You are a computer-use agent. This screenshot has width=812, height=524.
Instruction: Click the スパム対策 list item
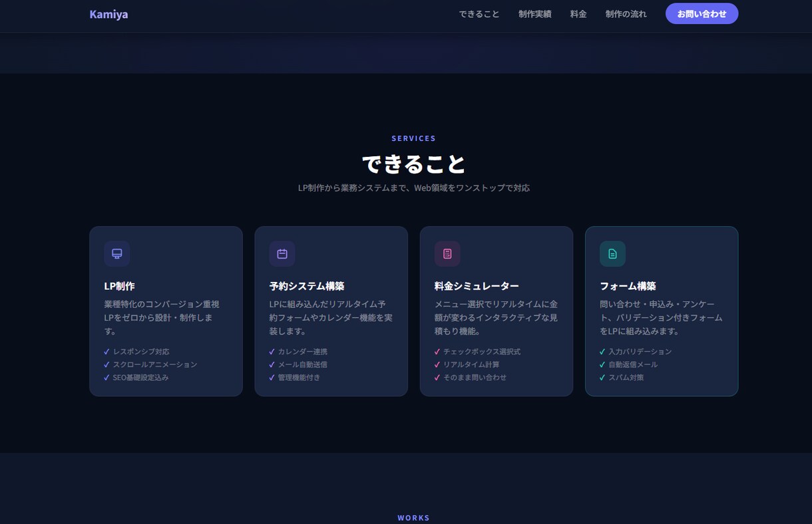pyautogui.click(x=622, y=377)
